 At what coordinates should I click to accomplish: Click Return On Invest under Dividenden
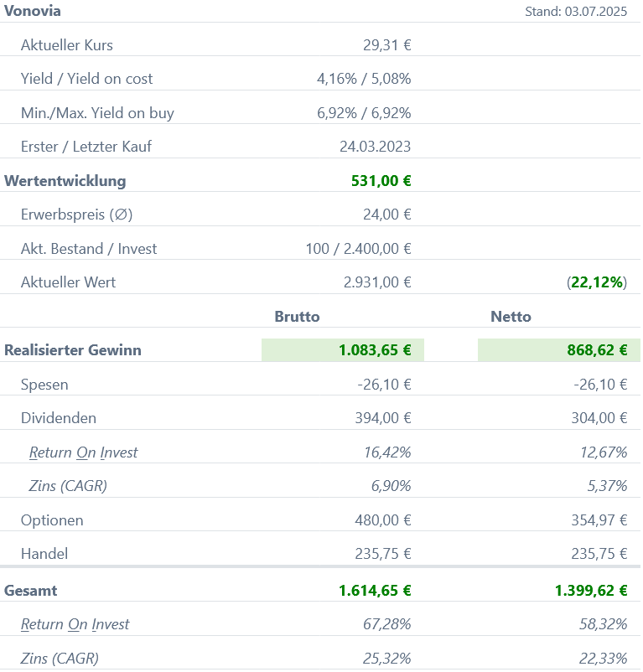[84, 452]
